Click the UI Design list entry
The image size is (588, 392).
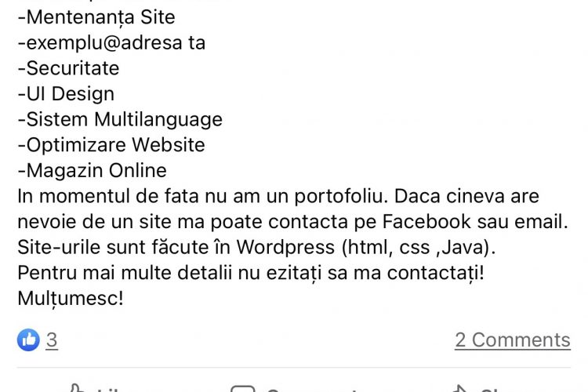[x=66, y=94]
